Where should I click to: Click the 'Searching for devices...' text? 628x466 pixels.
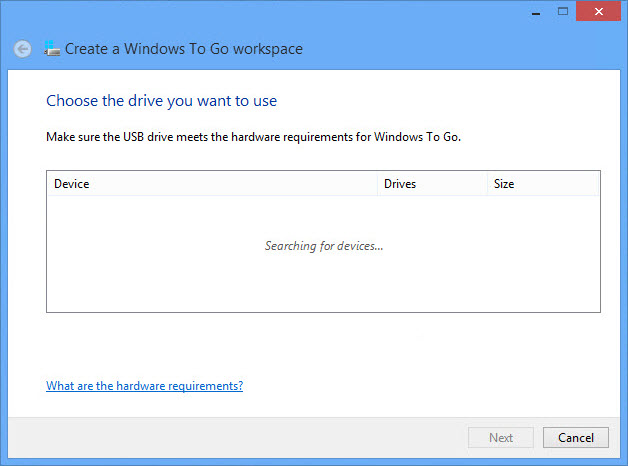(x=324, y=246)
